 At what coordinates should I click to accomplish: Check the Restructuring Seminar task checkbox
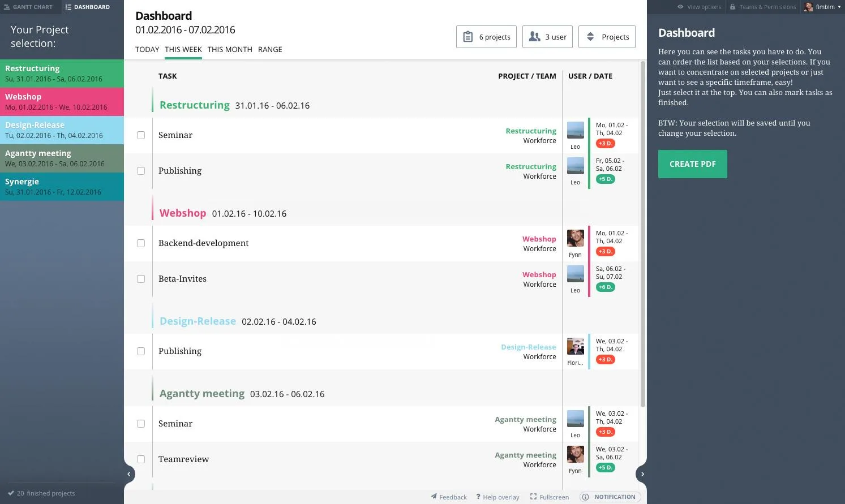tap(141, 135)
